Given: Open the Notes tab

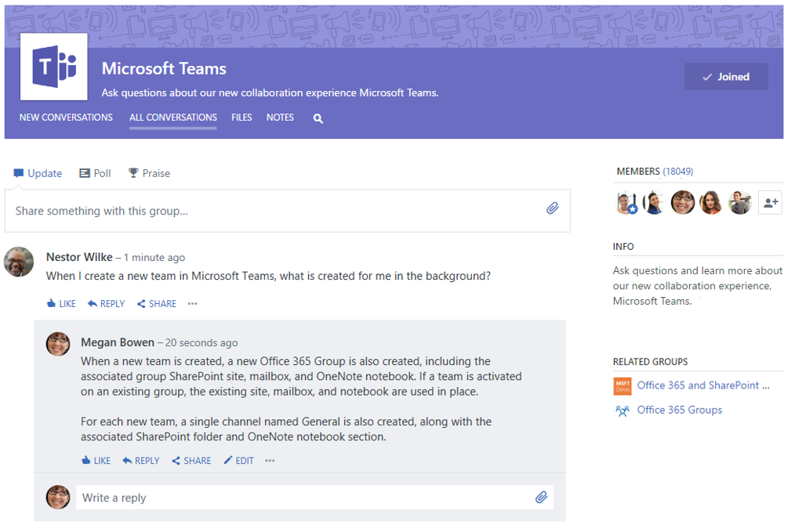Looking at the screenshot, I should pyautogui.click(x=280, y=118).
